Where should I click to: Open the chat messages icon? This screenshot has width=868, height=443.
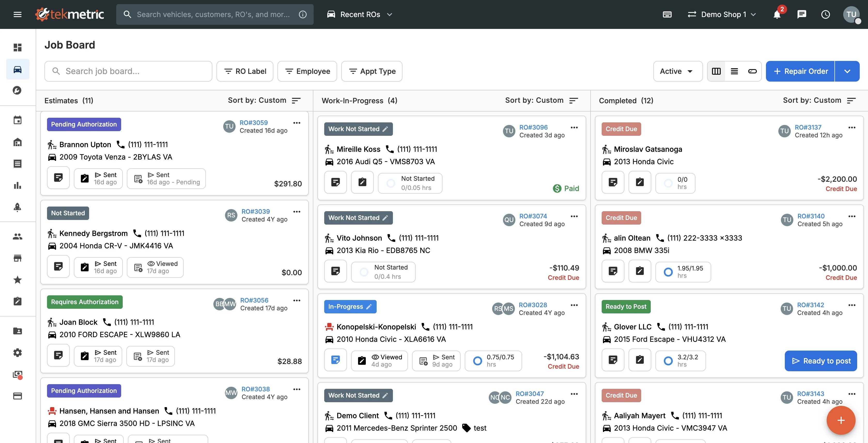(802, 14)
